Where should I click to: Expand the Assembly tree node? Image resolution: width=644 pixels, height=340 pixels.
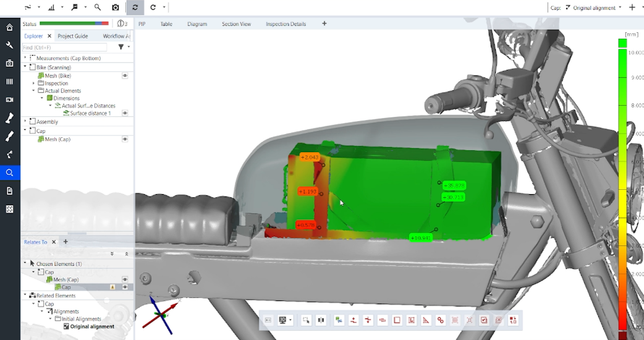[25, 121]
